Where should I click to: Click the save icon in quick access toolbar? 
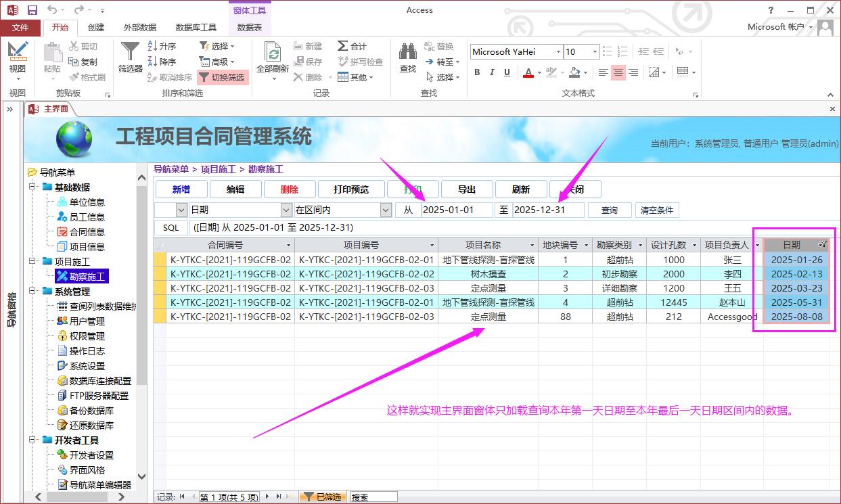(x=32, y=10)
